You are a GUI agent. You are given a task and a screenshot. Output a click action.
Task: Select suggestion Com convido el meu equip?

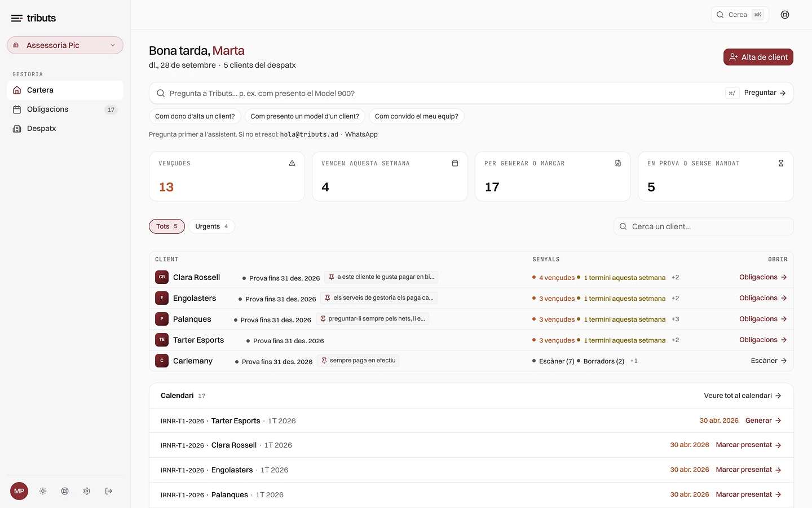click(417, 116)
